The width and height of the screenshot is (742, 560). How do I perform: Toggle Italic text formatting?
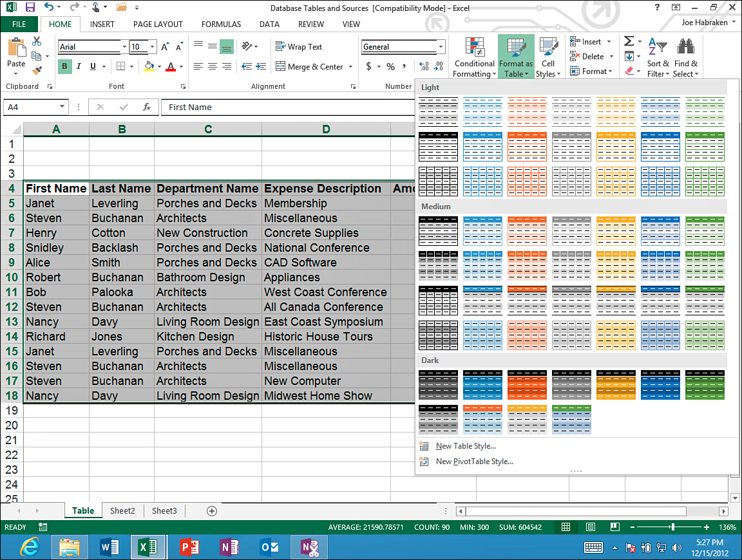pyautogui.click(x=79, y=66)
